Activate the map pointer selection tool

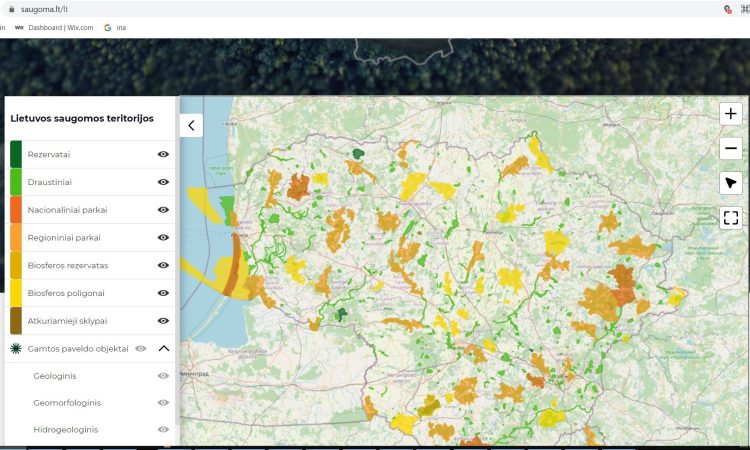730,183
